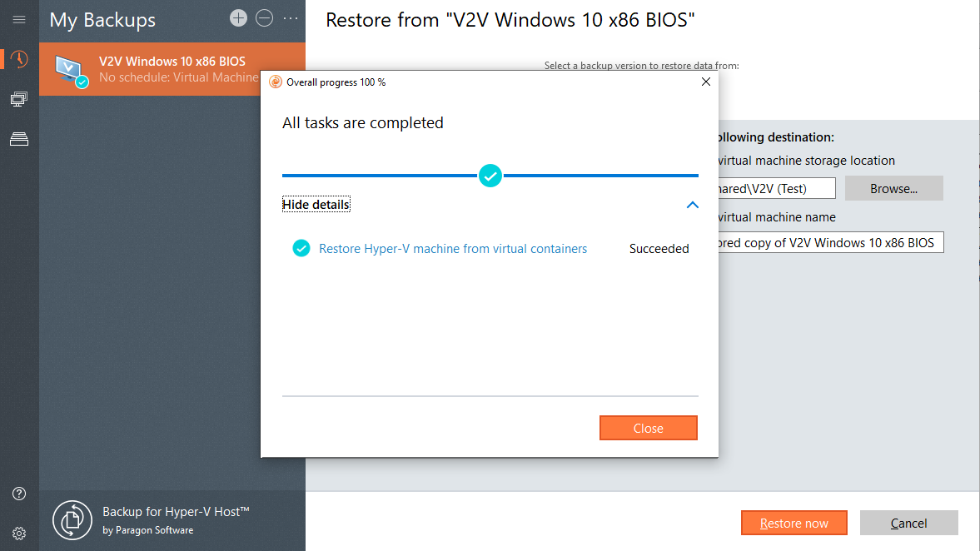Click the Backup for Hyper-V Host logo
This screenshot has height=551, width=980.
[72, 520]
